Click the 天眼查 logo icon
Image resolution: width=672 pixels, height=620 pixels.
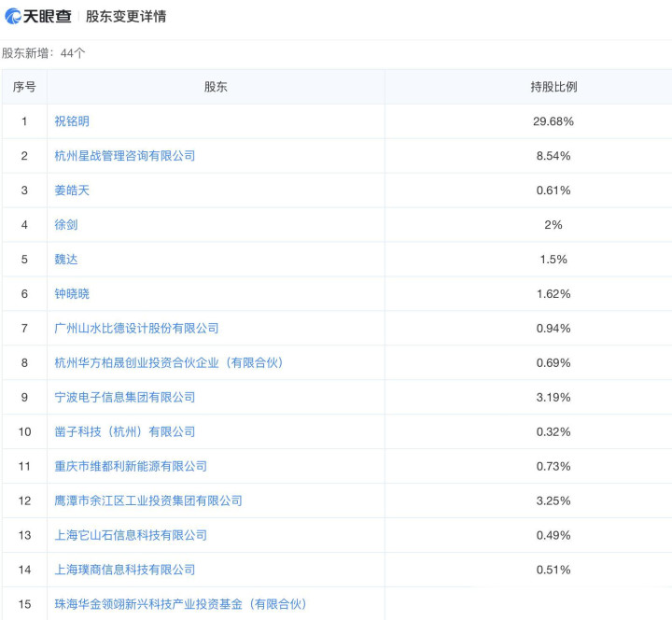13,16
